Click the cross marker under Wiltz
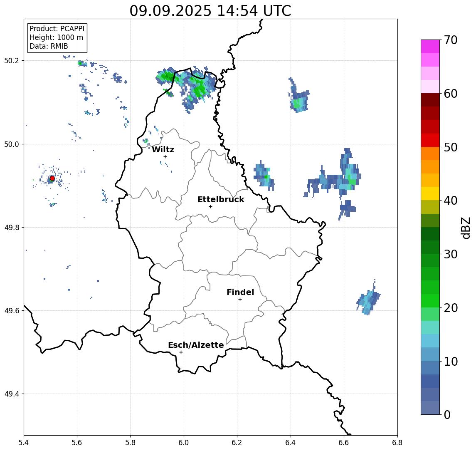This screenshot has width=476, height=451. point(165,156)
